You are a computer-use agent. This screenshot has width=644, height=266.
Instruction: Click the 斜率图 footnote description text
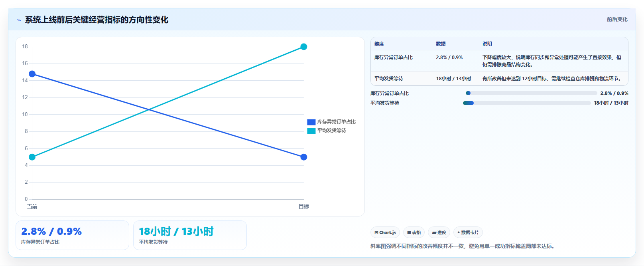(x=463, y=246)
